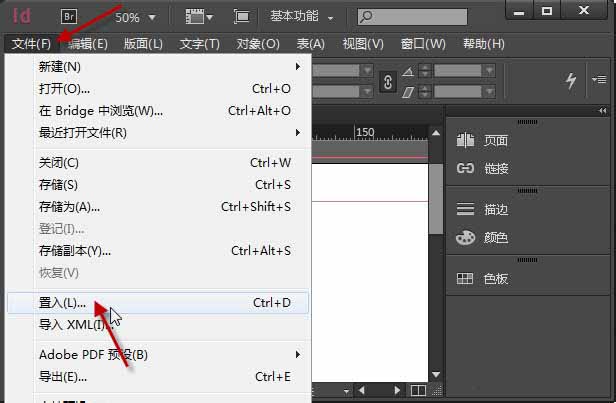Click the rotation angle input field
The height and width of the screenshot is (403, 616).
458,71
